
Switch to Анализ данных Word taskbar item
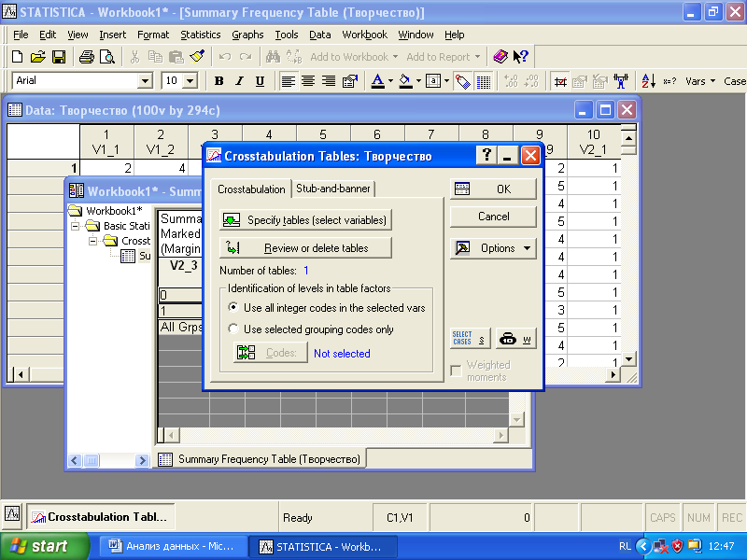[173, 546]
